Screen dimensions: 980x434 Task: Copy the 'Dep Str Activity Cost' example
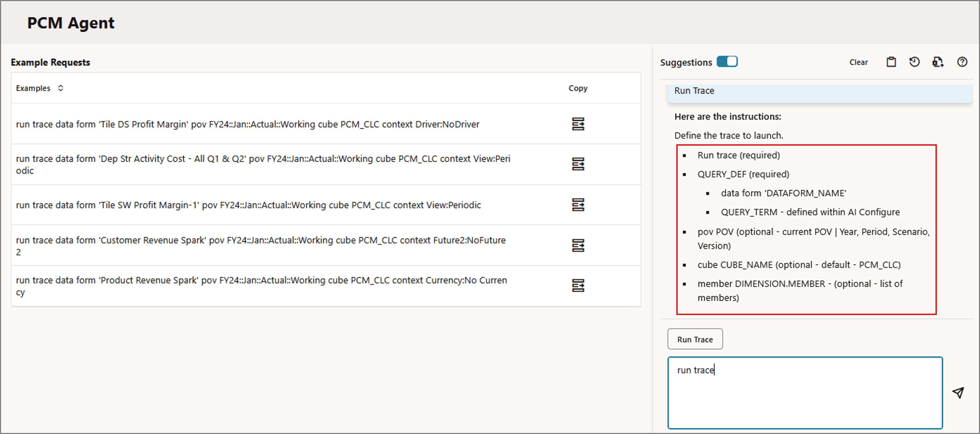point(578,164)
